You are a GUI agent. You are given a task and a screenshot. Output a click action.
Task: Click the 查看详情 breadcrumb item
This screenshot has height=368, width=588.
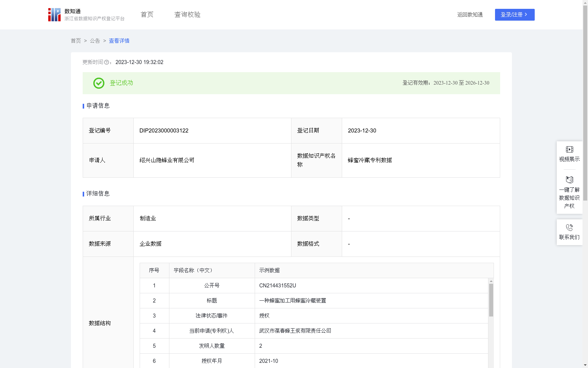(x=119, y=41)
